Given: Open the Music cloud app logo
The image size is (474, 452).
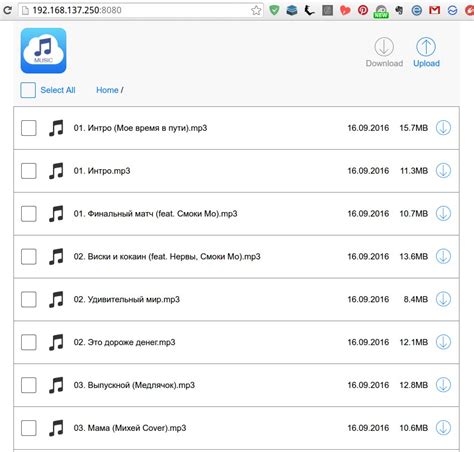Looking at the screenshot, I should coord(43,51).
